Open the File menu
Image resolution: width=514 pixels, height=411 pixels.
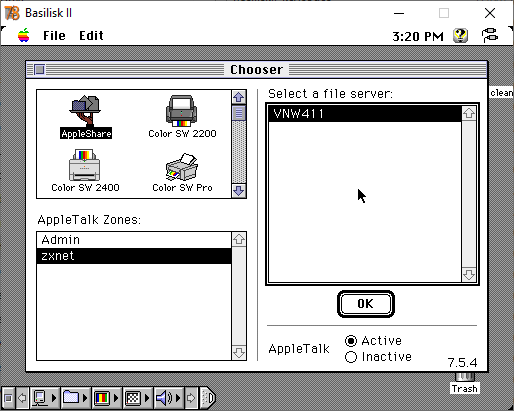coord(54,36)
